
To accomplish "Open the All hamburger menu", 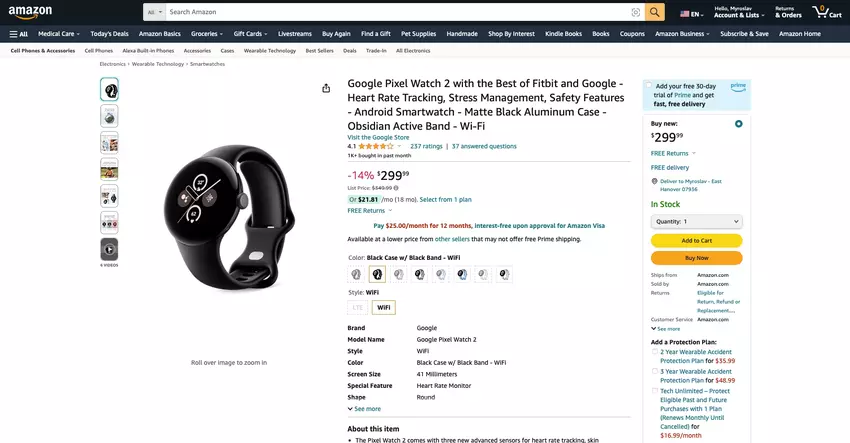I will pos(18,33).
